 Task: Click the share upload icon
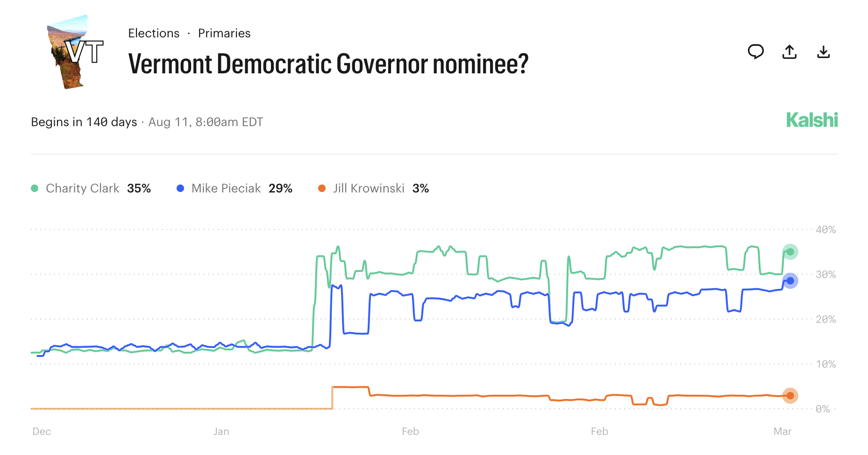(x=790, y=51)
